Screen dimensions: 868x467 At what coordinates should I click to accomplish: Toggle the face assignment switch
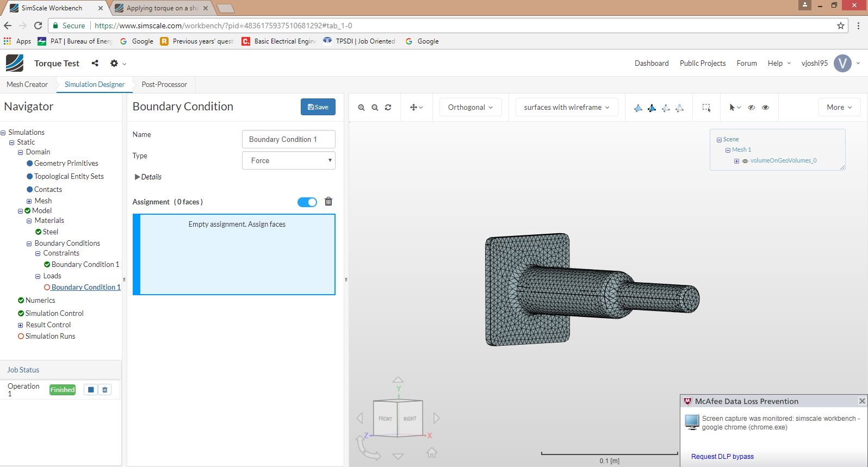point(307,202)
